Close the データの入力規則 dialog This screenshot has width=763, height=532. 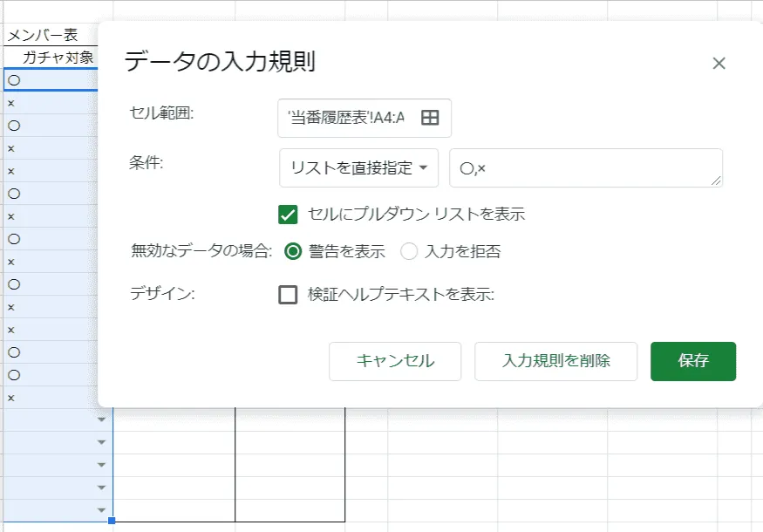coord(719,63)
